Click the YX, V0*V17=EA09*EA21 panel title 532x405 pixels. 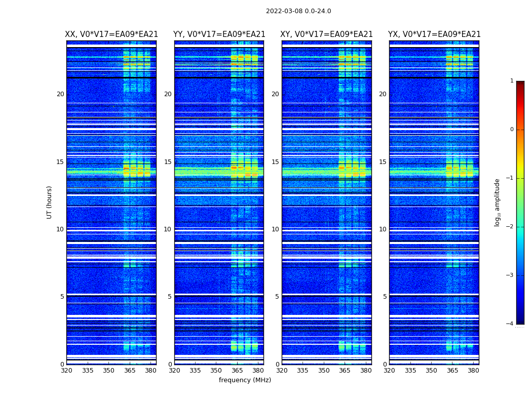pos(434,34)
